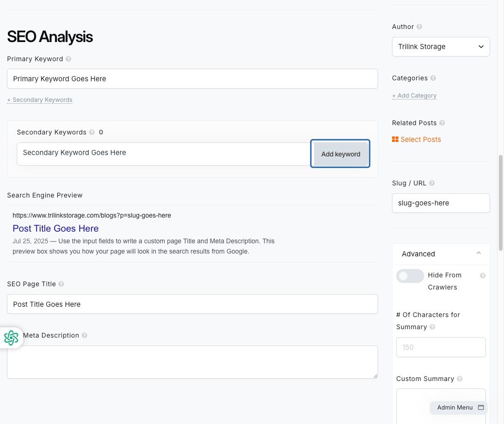Click the Related Posts help icon

tap(442, 123)
